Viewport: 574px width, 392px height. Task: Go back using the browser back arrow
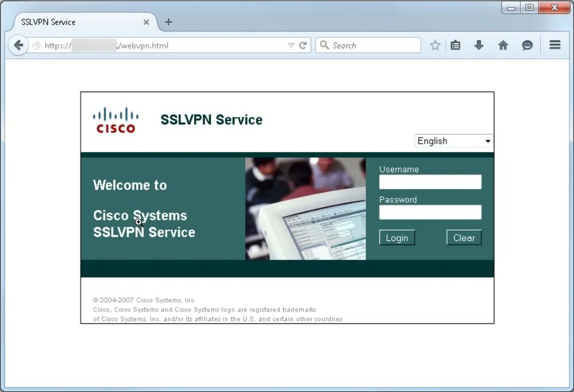[x=18, y=45]
